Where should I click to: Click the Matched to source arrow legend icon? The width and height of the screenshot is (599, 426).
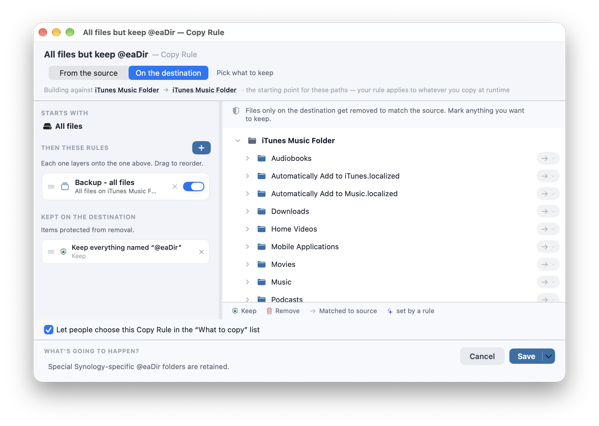pos(312,311)
